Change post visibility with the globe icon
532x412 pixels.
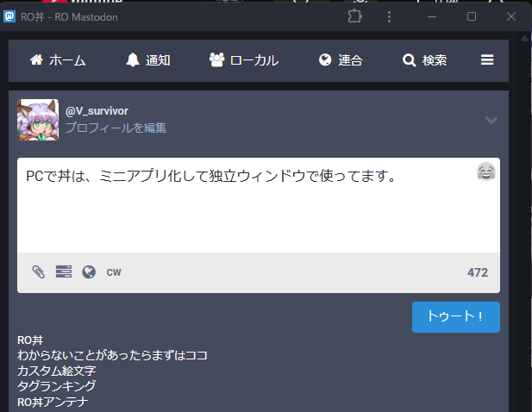click(x=89, y=272)
